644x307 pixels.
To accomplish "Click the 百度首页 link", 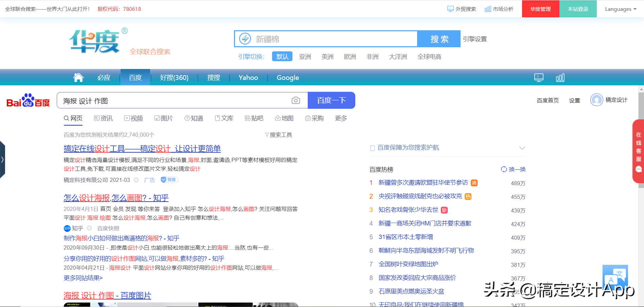I will [x=548, y=100].
